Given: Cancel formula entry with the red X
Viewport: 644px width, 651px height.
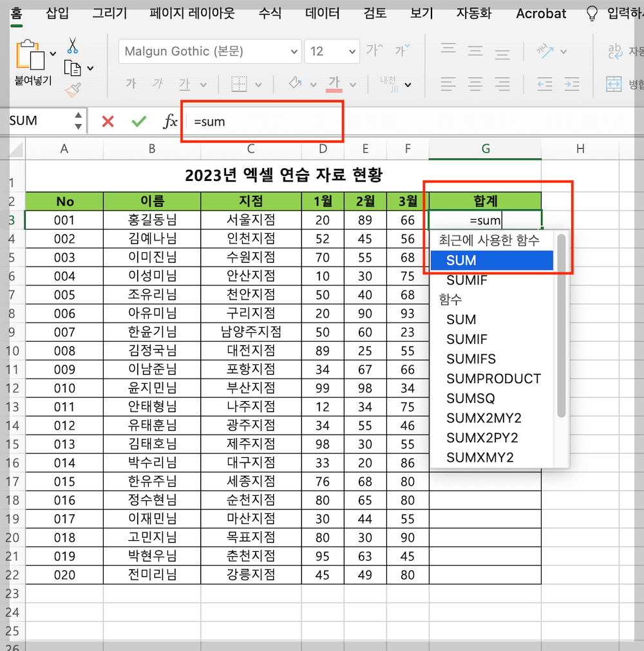Looking at the screenshot, I should pos(106,121).
